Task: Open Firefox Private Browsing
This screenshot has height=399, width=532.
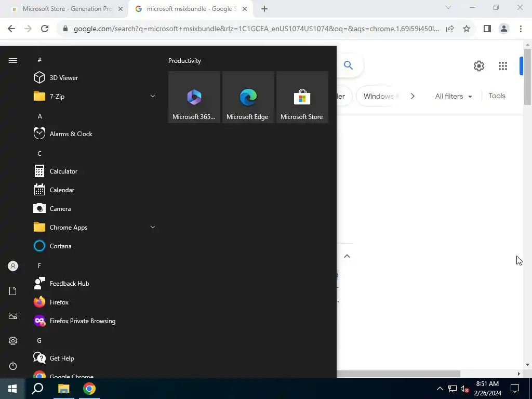Action: coord(95,321)
